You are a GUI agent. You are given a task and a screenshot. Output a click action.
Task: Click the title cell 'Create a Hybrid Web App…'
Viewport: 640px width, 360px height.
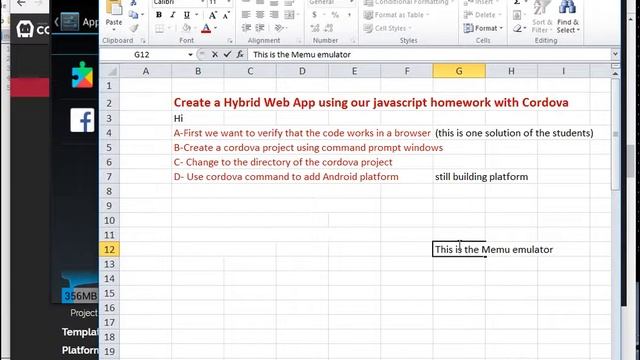pos(371,102)
